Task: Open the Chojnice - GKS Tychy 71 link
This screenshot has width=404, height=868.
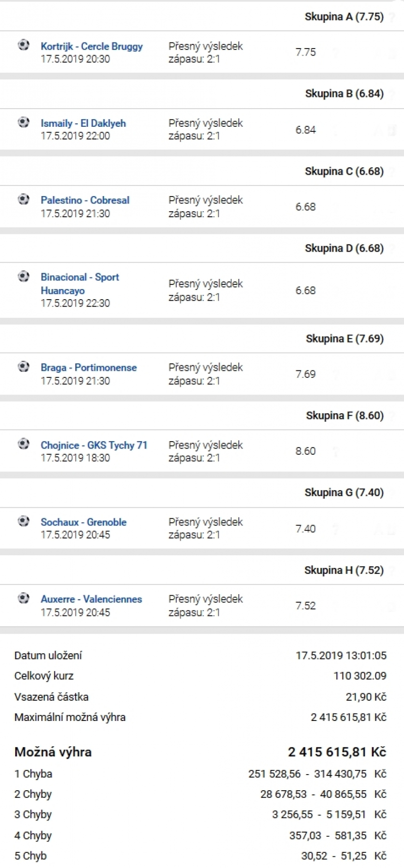Action: (94, 445)
